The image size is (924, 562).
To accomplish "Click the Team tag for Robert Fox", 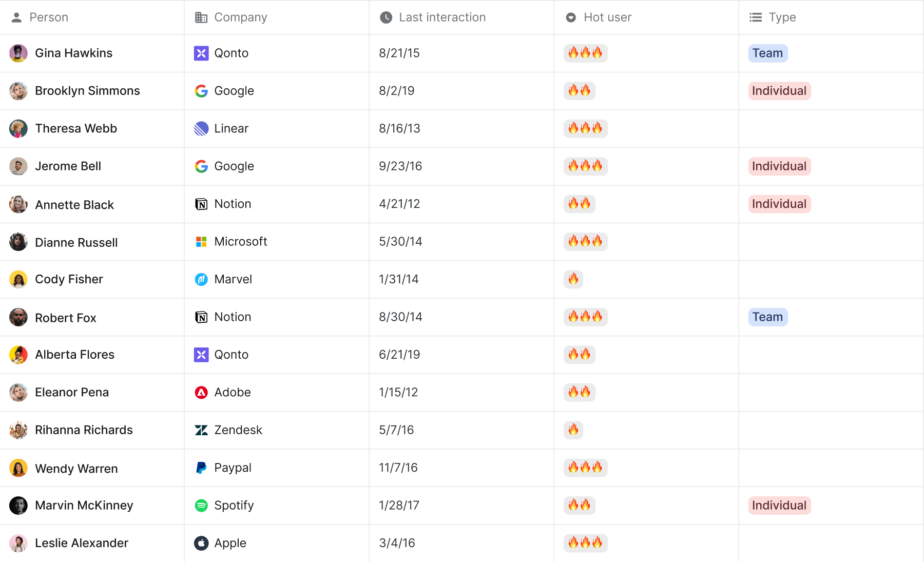I will [x=768, y=317].
